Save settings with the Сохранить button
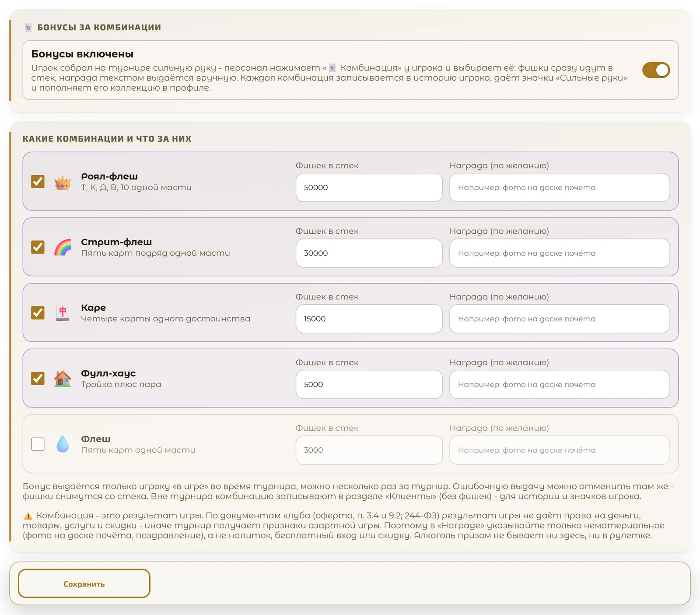 (x=84, y=583)
